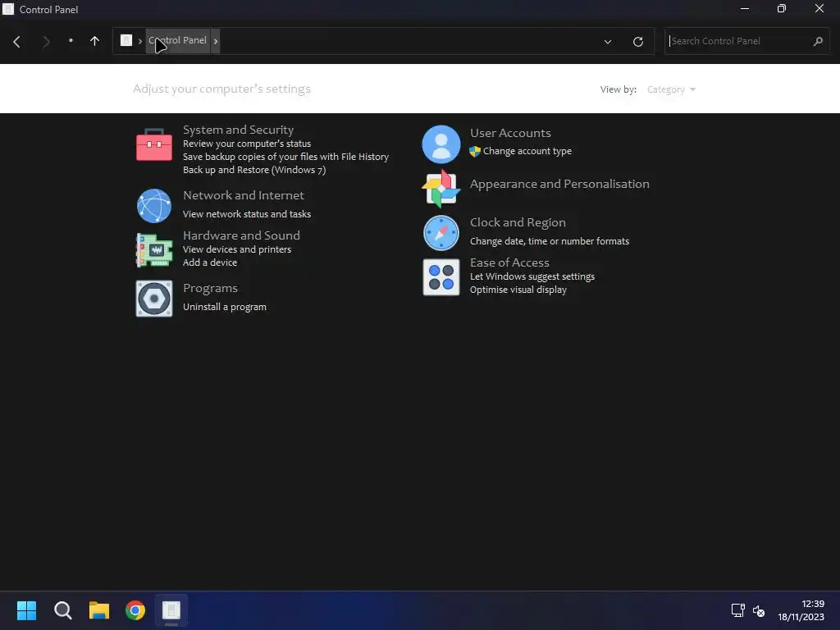
Task: Click Change account type
Action: pos(527,151)
